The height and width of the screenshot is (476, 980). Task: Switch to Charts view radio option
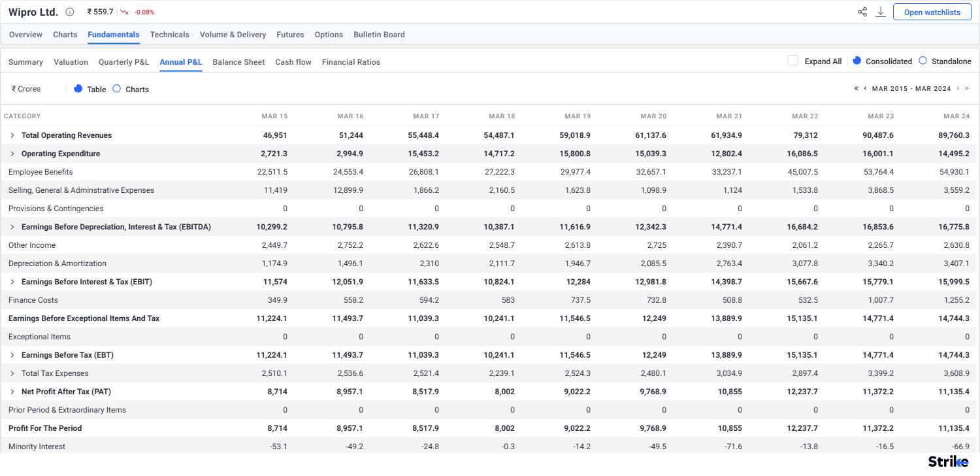coord(116,88)
